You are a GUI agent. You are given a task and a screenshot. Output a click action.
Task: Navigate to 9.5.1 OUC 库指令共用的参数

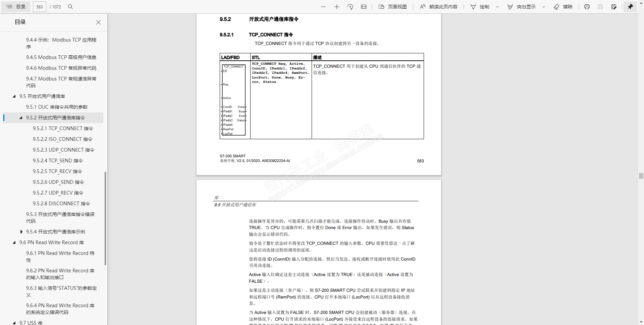pos(57,107)
